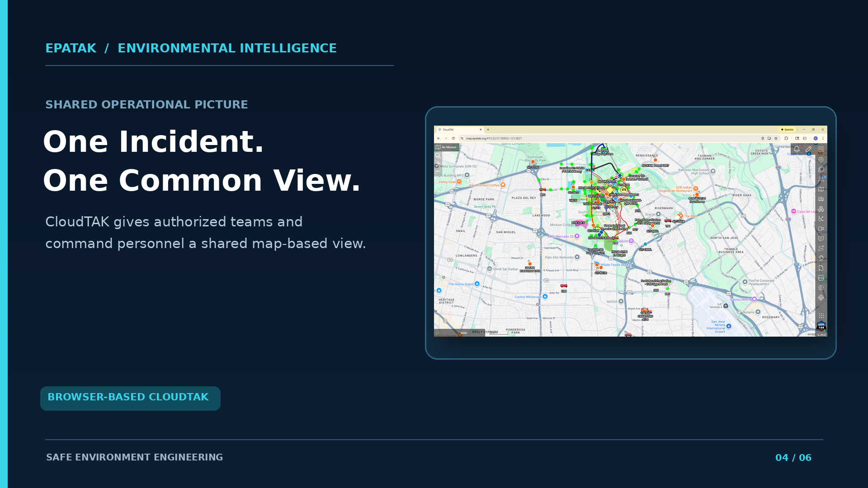Open the browser profile avatar
868x488 pixels.
[816, 138]
